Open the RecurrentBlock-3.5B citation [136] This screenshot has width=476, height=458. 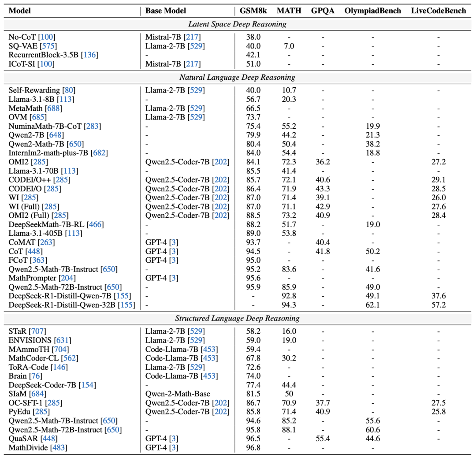(89, 55)
